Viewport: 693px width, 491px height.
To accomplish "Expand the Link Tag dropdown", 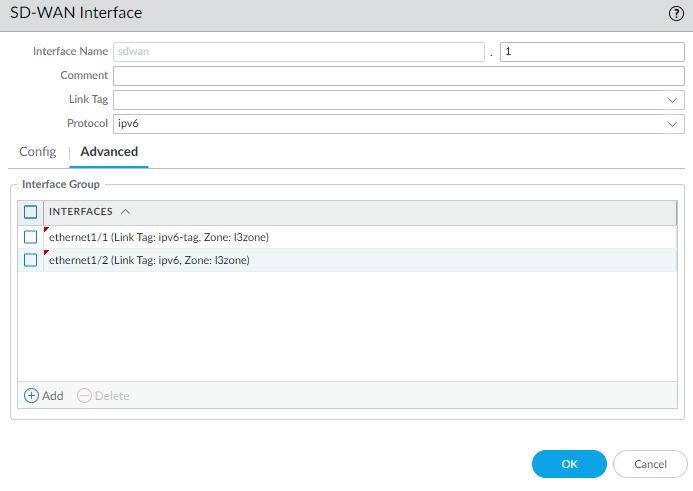I will tap(673, 100).
